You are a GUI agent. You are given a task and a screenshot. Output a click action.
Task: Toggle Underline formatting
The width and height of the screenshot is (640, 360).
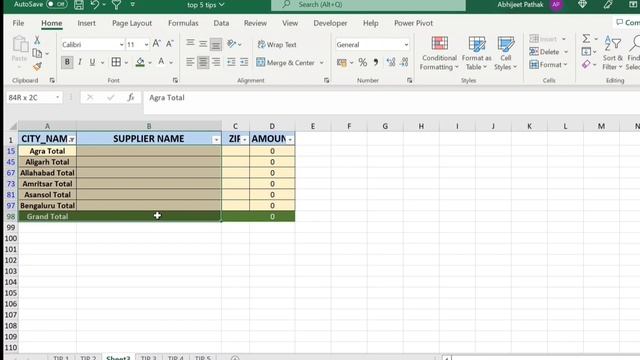click(92, 62)
